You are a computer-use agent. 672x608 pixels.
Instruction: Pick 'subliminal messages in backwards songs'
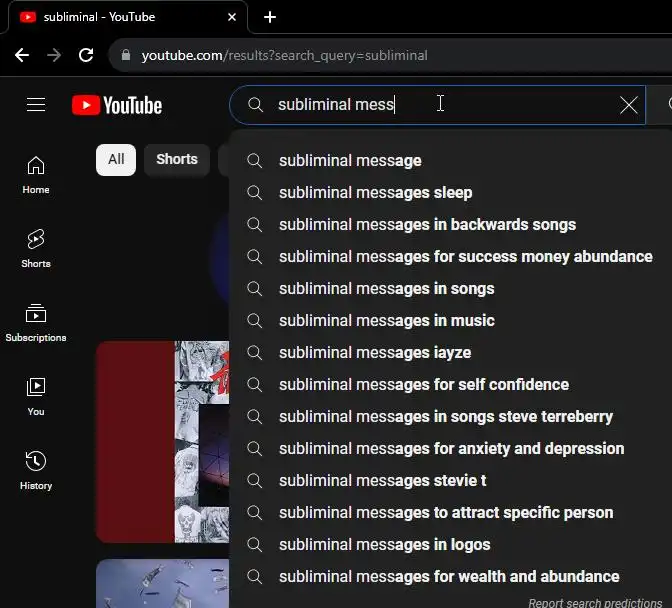(x=450, y=225)
